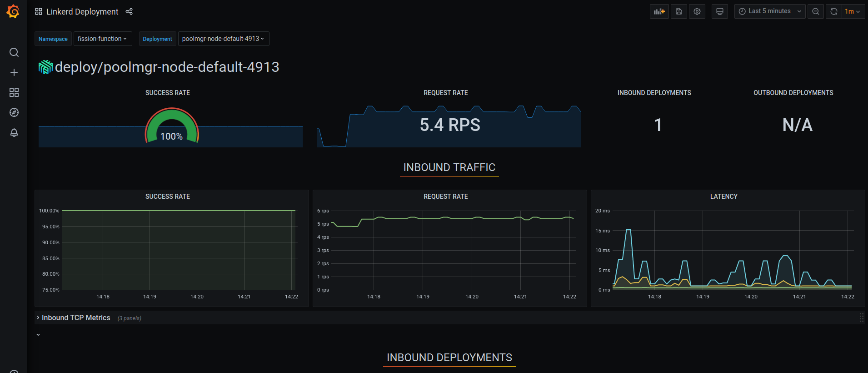Click the drag handle of Inbound TCP Metrics row

(x=861, y=318)
